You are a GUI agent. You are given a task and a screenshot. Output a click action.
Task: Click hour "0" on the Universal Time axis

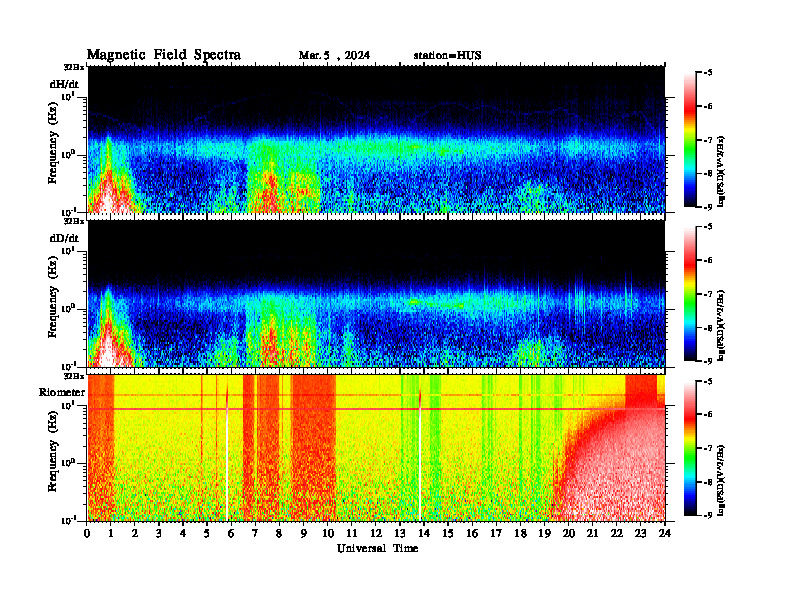[87, 533]
